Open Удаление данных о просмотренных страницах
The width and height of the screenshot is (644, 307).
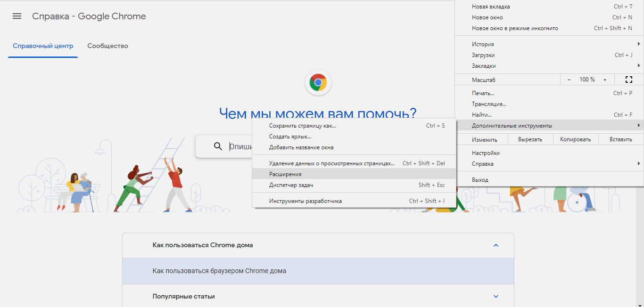coord(355,163)
